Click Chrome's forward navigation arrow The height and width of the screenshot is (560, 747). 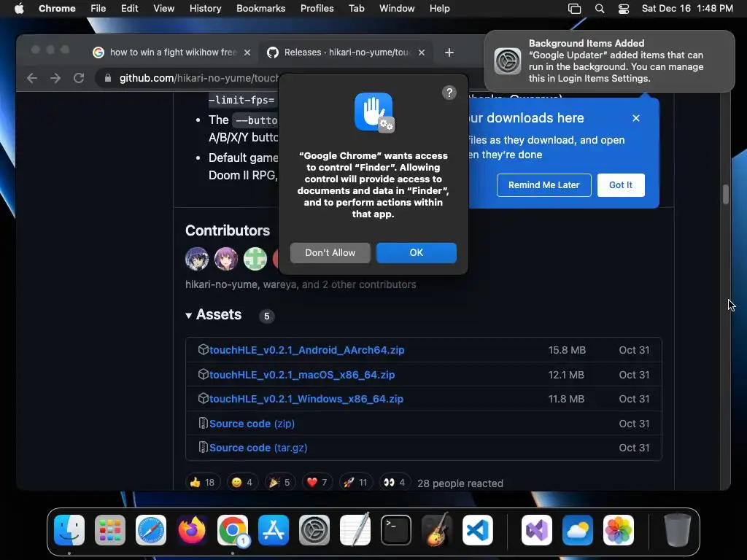pos(55,78)
